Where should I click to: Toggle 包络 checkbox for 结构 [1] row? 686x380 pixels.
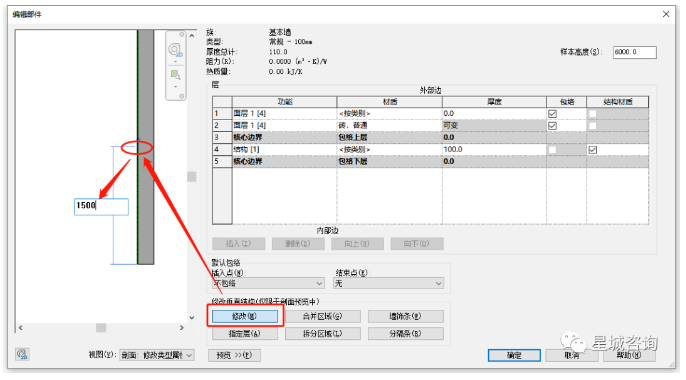point(553,150)
